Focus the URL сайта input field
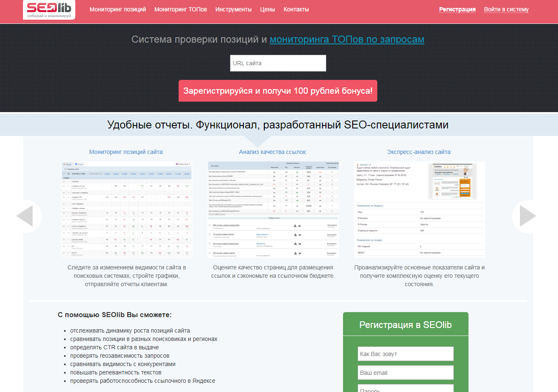Image resolution: width=558 pixels, height=392 pixels. (x=278, y=63)
